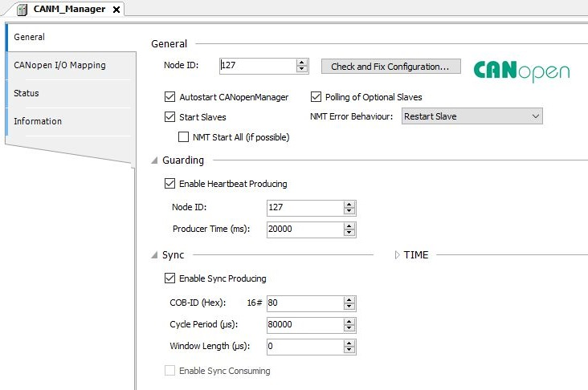Screen dimensions: 588x390
Task: Expand the TIME section
Action: click(397, 255)
